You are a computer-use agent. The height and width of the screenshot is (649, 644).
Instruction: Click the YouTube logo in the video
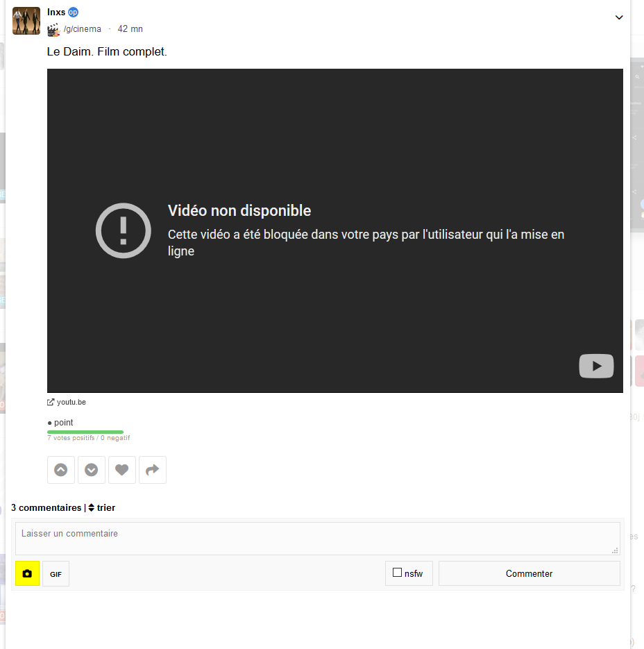pos(596,366)
